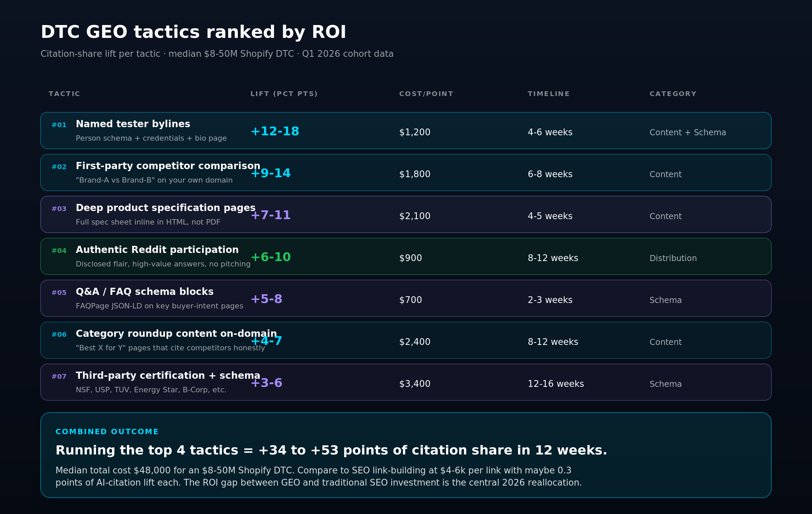Select 'First-party competitor comparison' tactic name
The width and height of the screenshot is (812, 514).
pos(168,166)
